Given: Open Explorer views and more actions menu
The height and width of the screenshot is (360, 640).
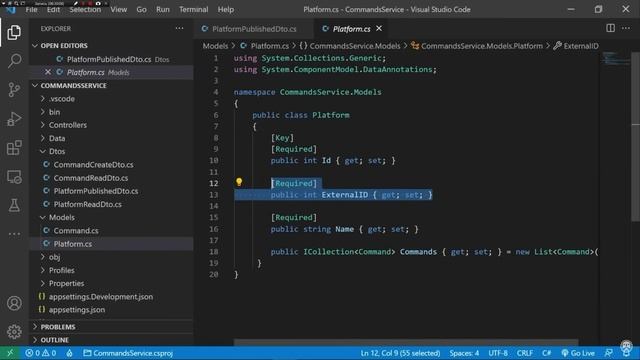Looking at the screenshot, I should 179,28.
